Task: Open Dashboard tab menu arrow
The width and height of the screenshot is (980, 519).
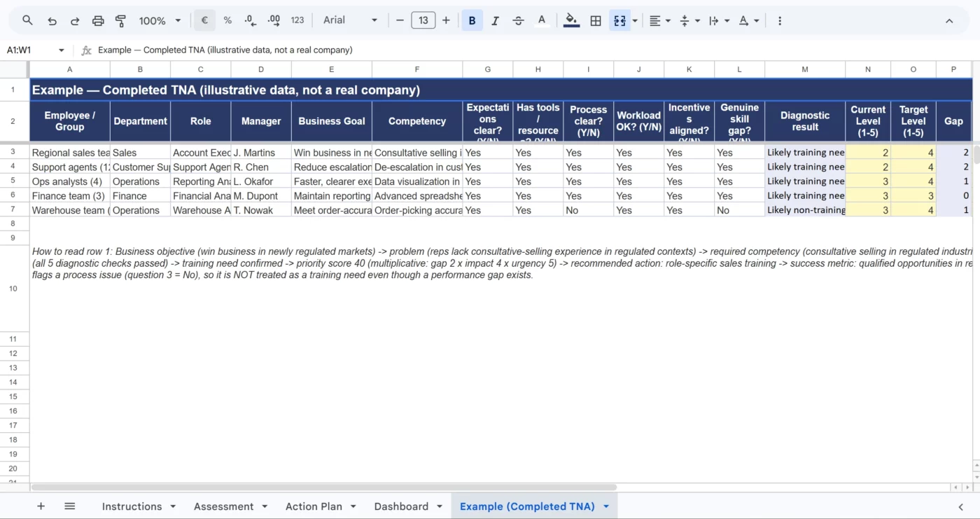Action: 440,506
